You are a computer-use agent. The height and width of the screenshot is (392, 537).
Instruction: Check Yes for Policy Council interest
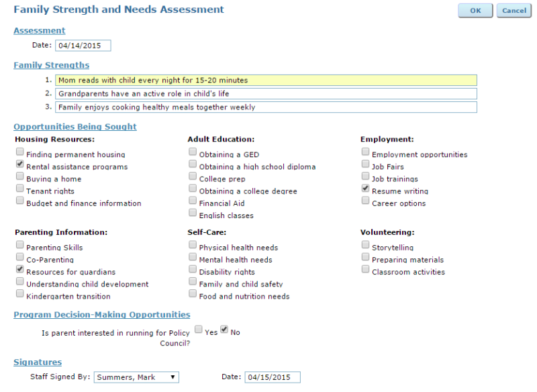[x=199, y=330]
